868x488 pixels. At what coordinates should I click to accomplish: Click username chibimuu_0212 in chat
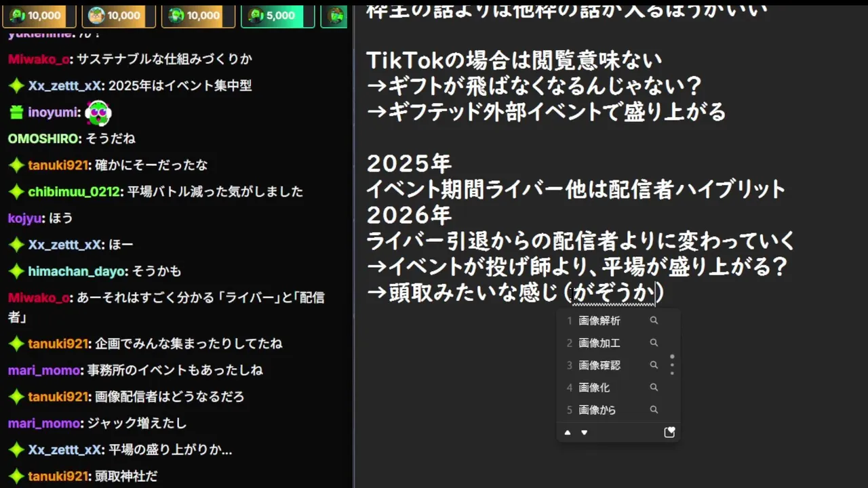click(x=75, y=192)
